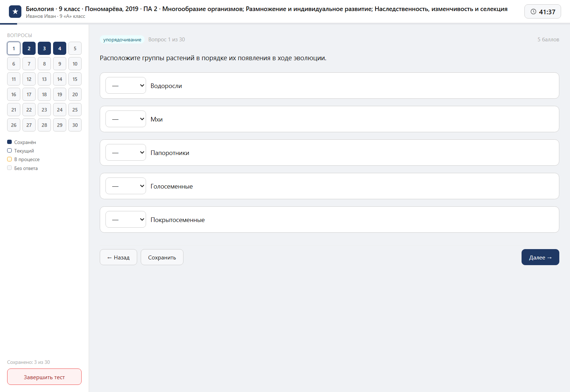The height and width of the screenshot is (392, 570).
Task: Go to saved question 2
Action: point(29,48)
